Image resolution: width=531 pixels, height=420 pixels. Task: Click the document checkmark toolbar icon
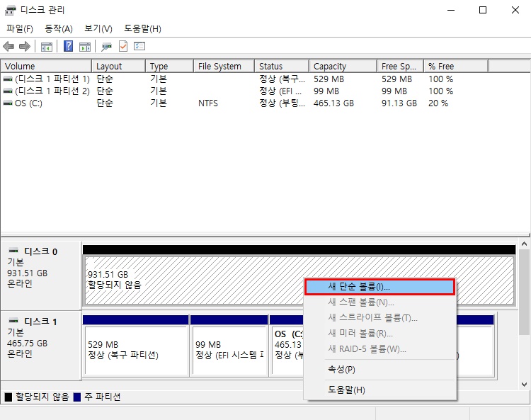tap(123, 46)
